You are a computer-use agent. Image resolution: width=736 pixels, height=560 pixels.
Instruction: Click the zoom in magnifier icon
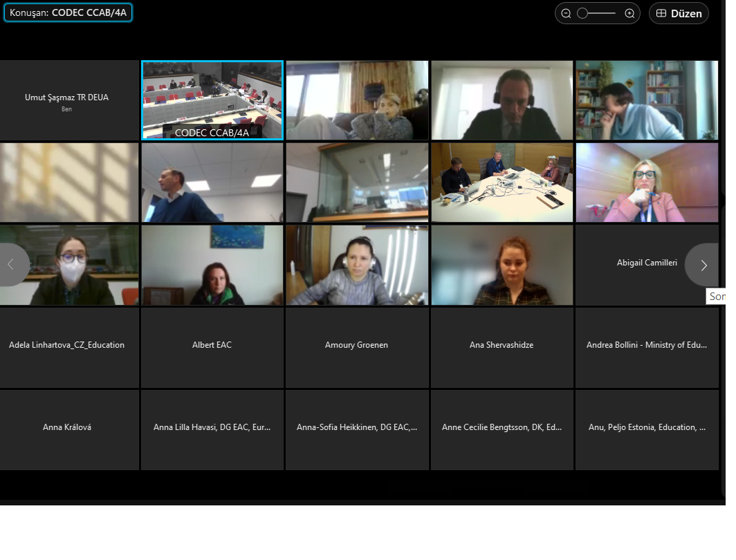[629, 13]
